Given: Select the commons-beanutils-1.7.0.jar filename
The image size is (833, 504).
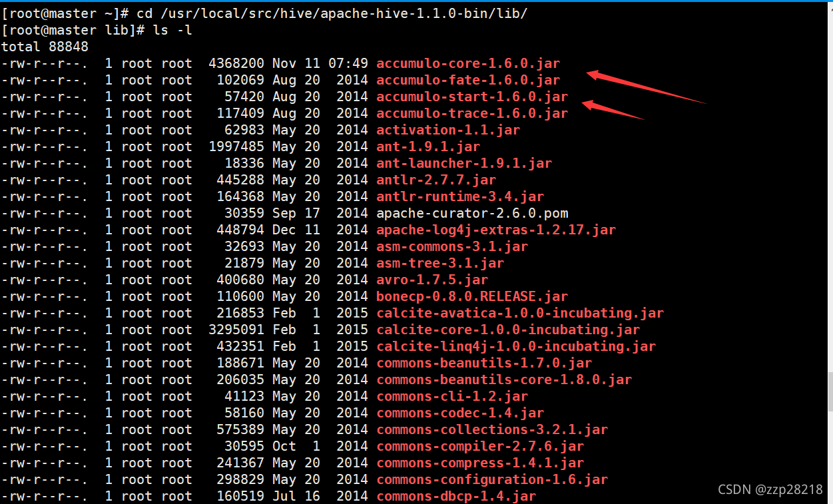Looking at the screenshot, I should (483, 363).
